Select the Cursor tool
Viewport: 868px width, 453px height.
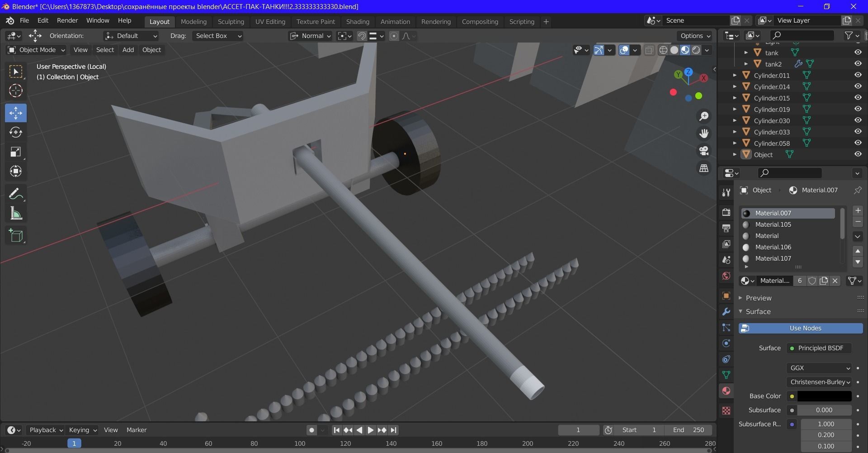tap(16, 91)
